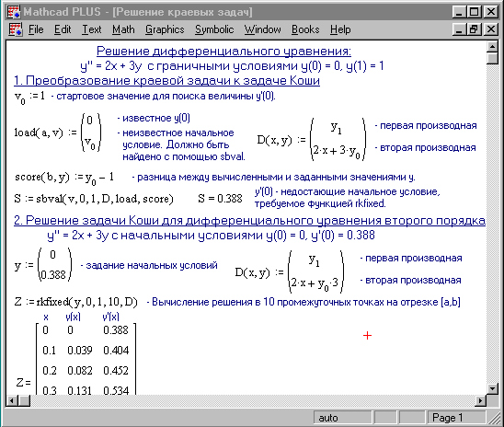Click the S := sbval(v,0,1,D,load,score) expression
The image size is (504, 427).
[94, 199]
